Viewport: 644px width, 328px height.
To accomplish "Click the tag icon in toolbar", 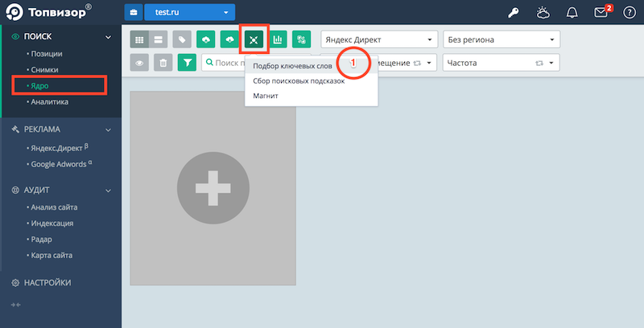I will [x=182, y=39].
